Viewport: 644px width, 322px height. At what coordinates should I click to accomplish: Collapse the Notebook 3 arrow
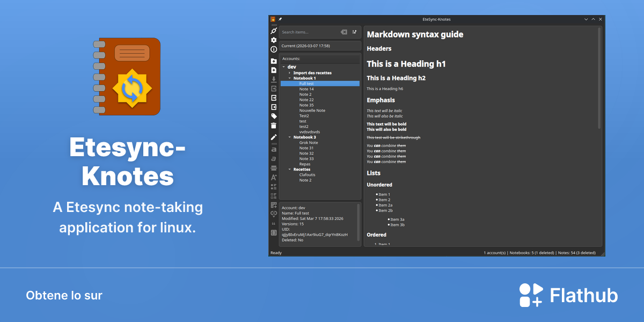(289, 137)
